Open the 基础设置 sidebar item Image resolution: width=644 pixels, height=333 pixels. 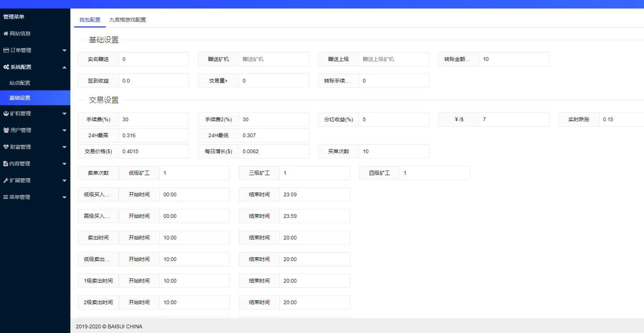pyautogui.click(x=20, y=98)
